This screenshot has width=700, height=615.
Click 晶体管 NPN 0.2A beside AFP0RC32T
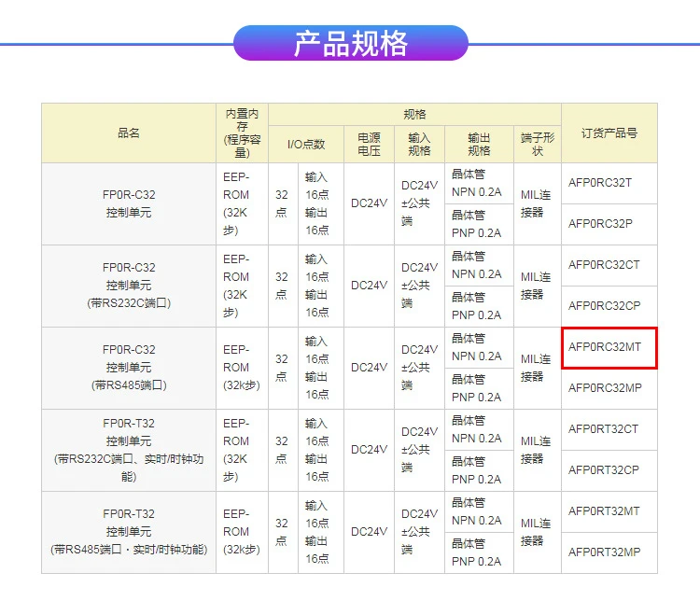[477, 184]
